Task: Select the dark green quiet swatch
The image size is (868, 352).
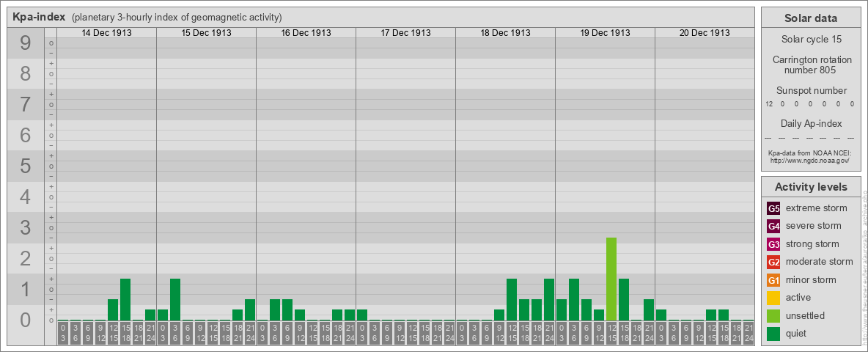Action: point(774,333)
